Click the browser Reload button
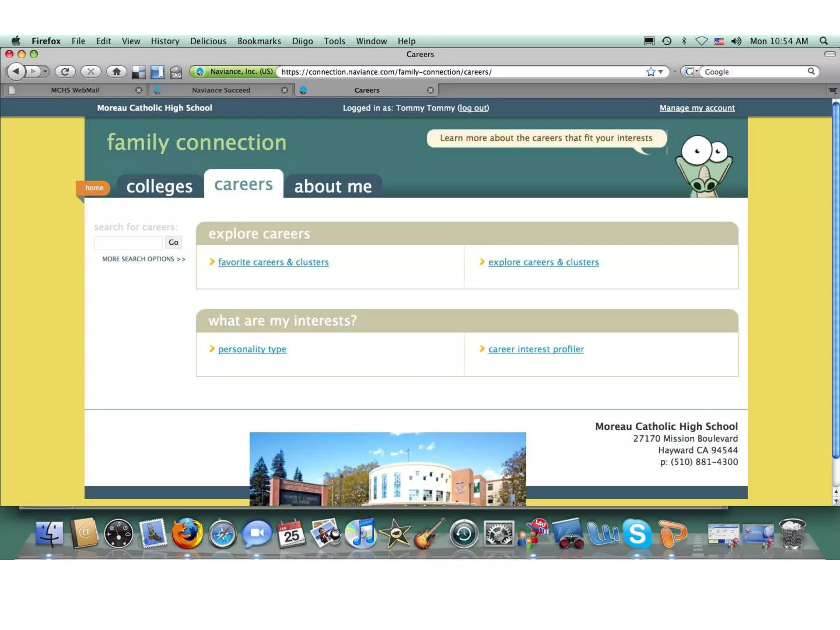The width and height of the screenshot is (840, 630). tap(65, 72)
